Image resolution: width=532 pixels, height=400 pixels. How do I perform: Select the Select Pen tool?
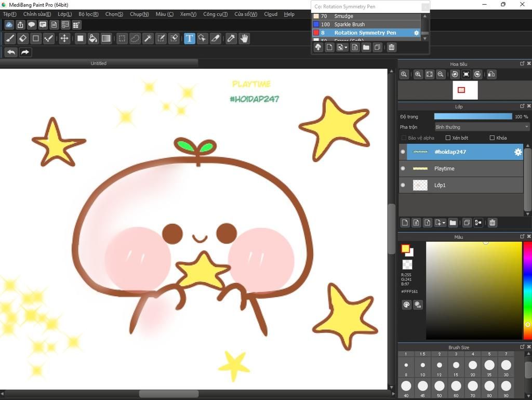pos(161,38)
